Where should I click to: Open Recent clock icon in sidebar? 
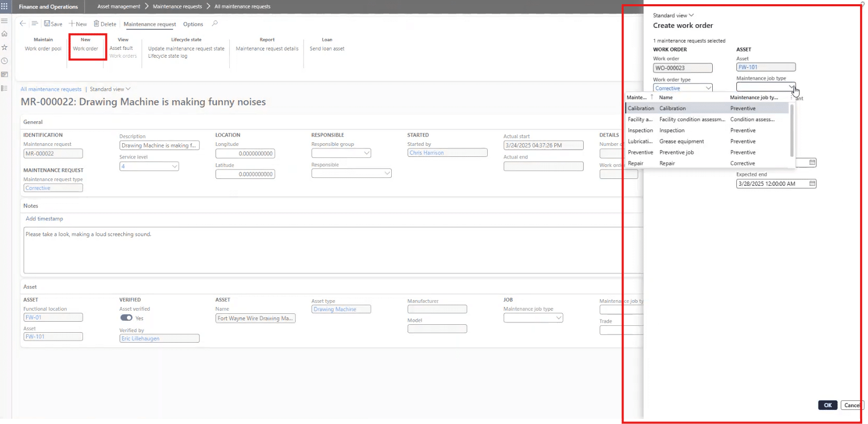(x=5, y=61)
